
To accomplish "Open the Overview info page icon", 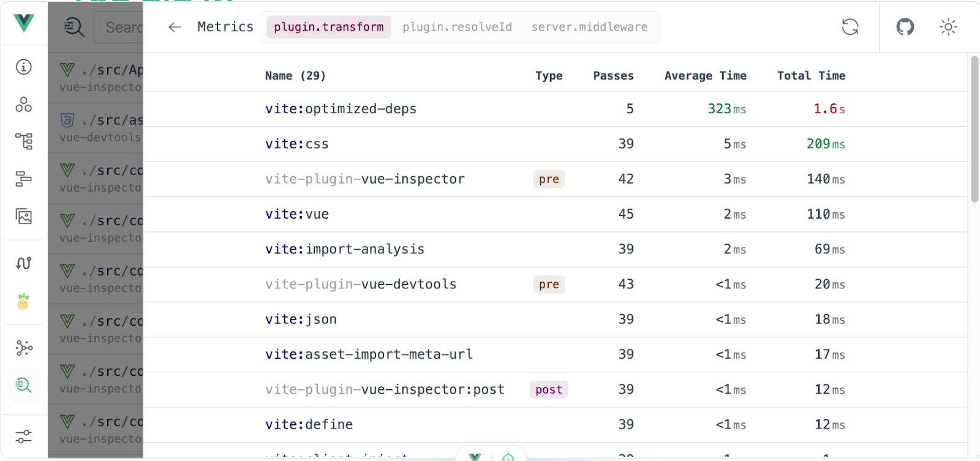I will pos(24,67).
